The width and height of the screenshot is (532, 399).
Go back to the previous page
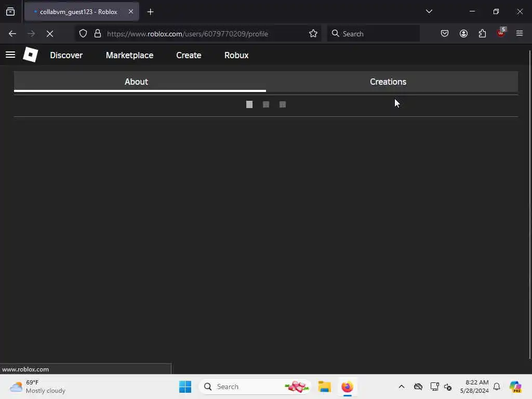click(12, 34)
